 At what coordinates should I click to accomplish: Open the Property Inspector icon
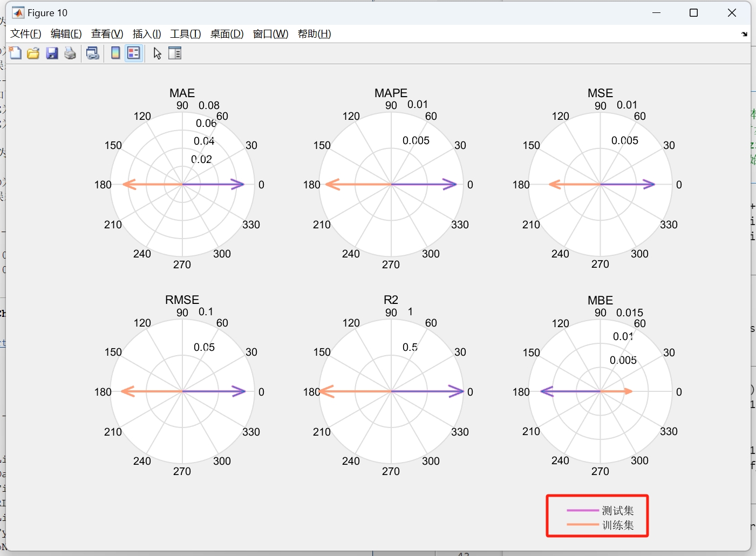175,53
